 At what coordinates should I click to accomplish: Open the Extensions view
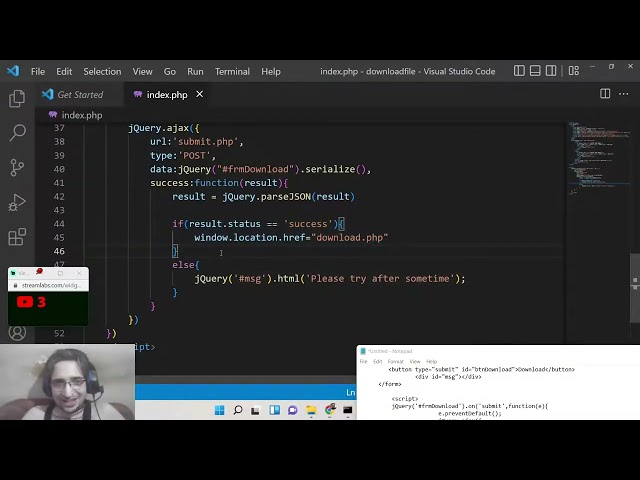pos(17,237)
